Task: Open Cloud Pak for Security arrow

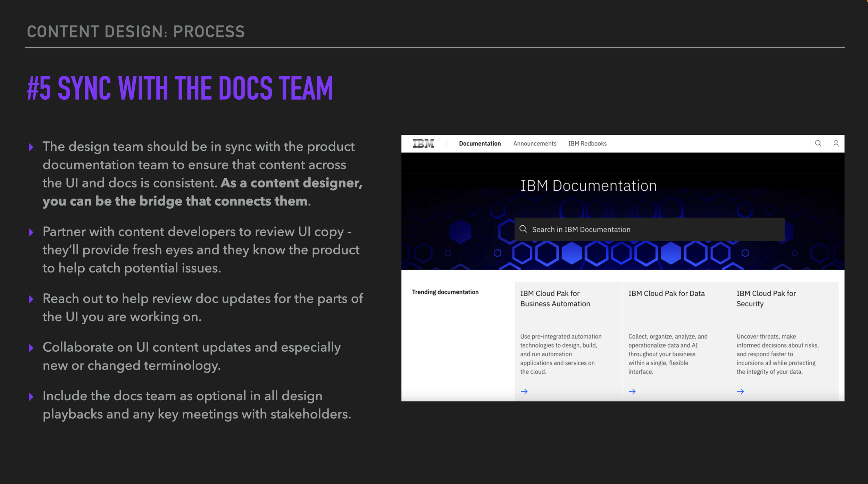Action: (x=740, y=391)
